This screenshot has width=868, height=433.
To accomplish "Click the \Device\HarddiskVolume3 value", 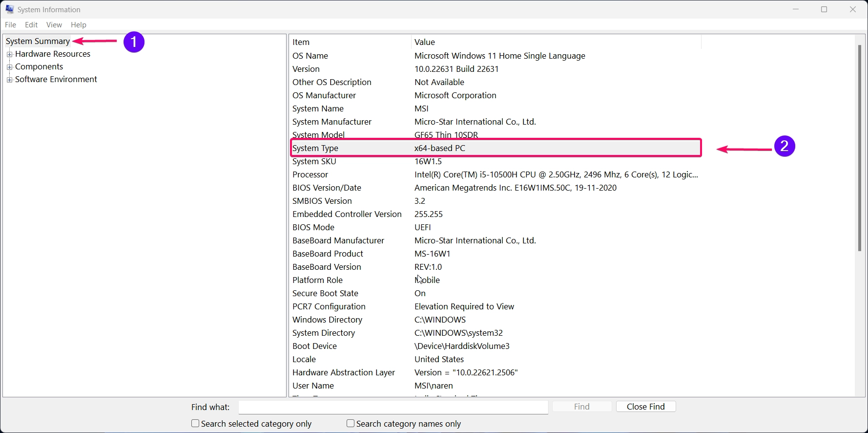I will [462, 346].
